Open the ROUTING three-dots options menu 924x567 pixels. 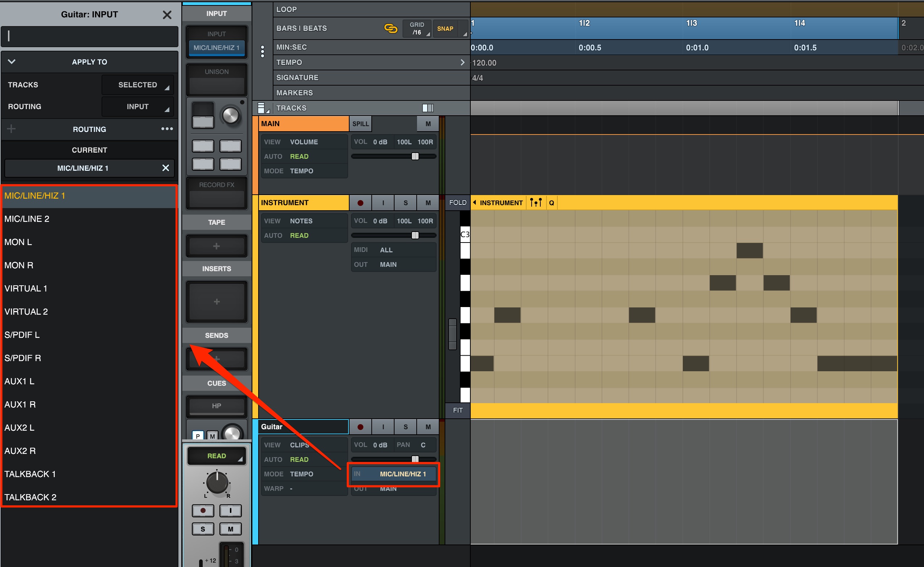tap(167, 129)
